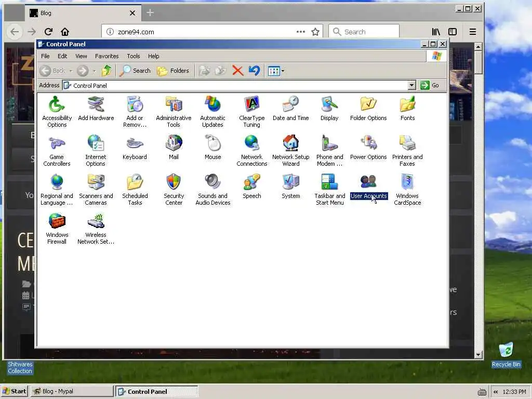532x399 pixels.
Task: Open the View menu in Control Panel
Action: click(x=81, y=56)
